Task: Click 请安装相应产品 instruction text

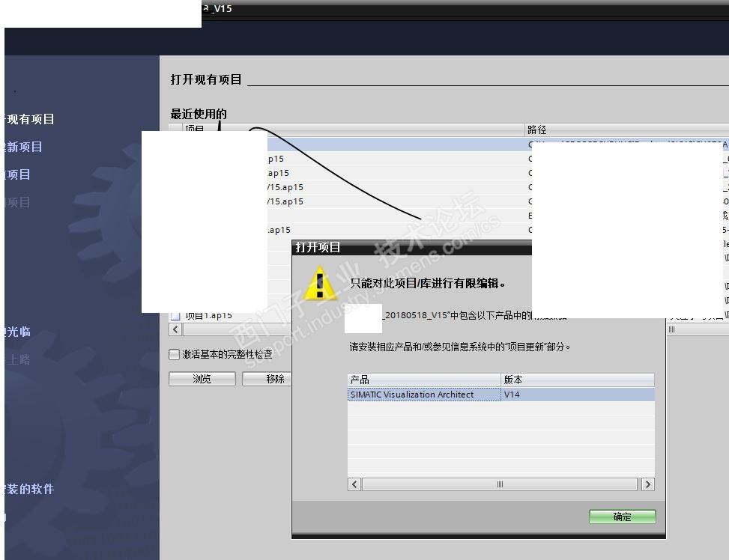Action: tap(460, 347)
